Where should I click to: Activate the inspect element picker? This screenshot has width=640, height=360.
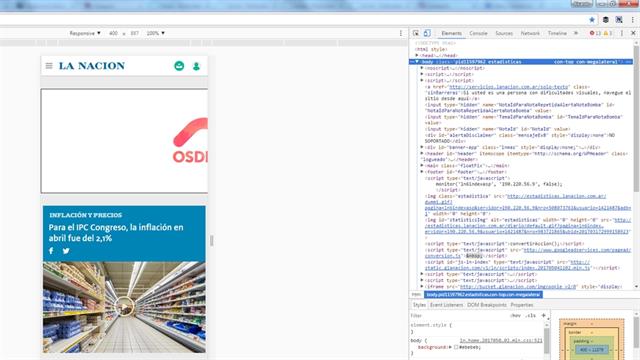click(x=416, y=33)
